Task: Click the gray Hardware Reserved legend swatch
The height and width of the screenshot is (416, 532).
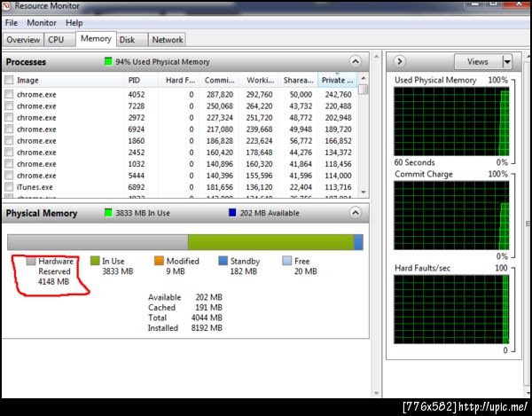Action: click(x=31, y=261)
